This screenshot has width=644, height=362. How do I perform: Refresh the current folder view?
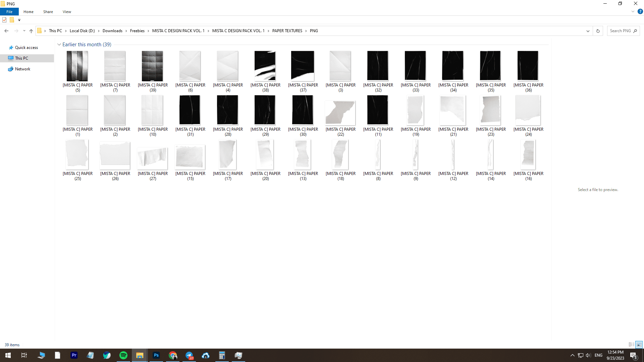[598, 31]
